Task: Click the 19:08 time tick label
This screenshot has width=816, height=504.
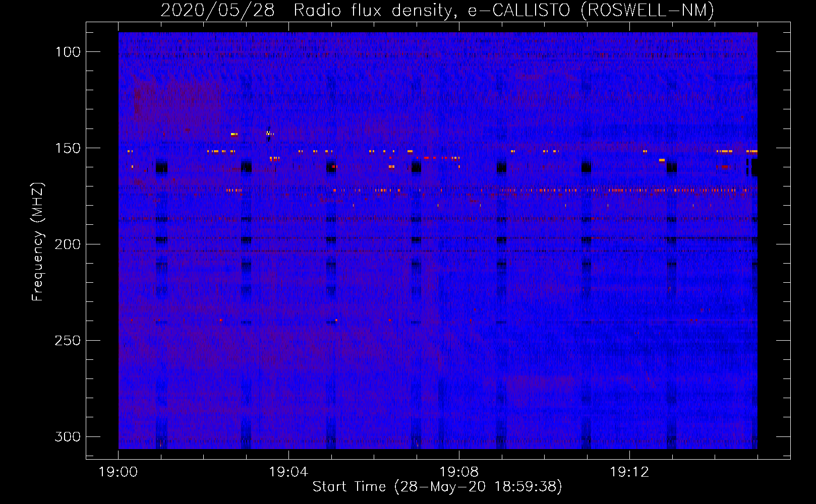Action: coord(459,472)
